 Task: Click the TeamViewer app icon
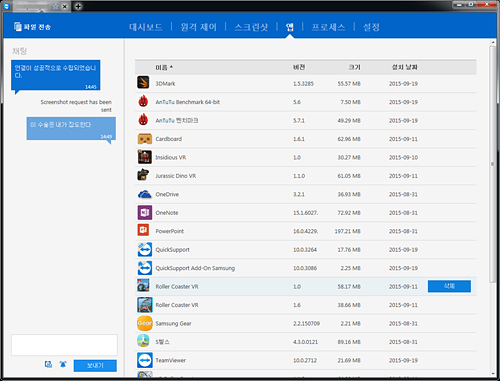click(x=145, y=360)
